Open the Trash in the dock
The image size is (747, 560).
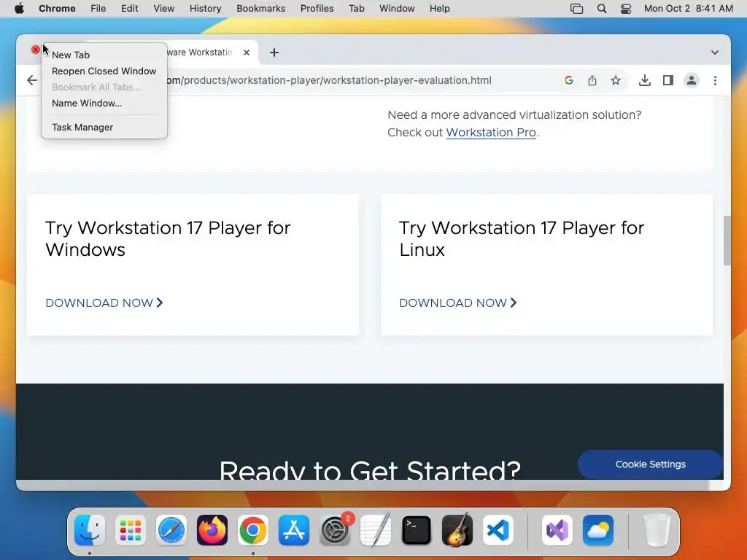point(657,530)
